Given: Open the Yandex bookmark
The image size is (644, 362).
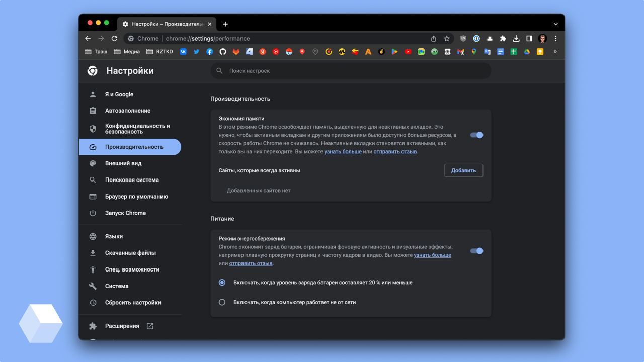Looking at the screenshot, I should click(263, 51).
